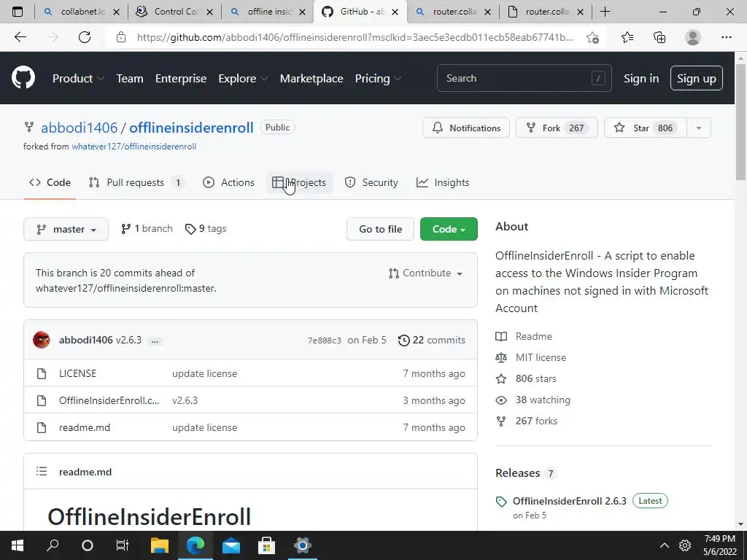Open the Star lists dropdown arrow
The width and height of the screenshot is (747, 560).
[698, 128]
